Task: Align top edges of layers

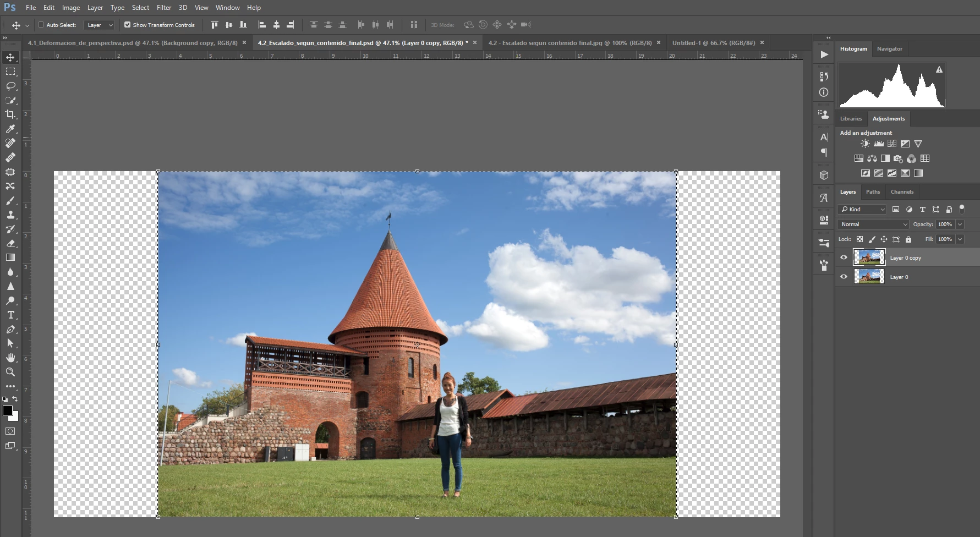Action: click(215, 25)
